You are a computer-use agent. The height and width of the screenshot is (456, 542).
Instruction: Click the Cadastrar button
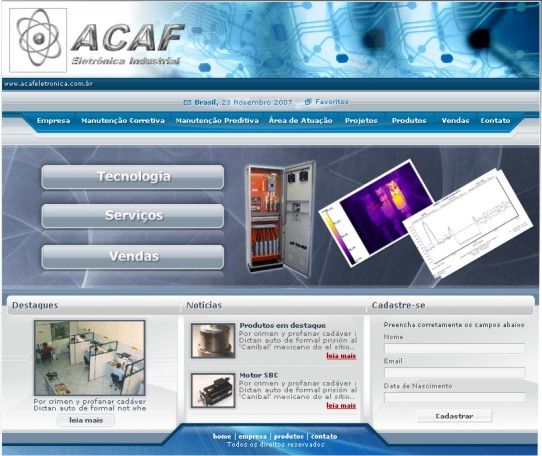tap(454, 416)
